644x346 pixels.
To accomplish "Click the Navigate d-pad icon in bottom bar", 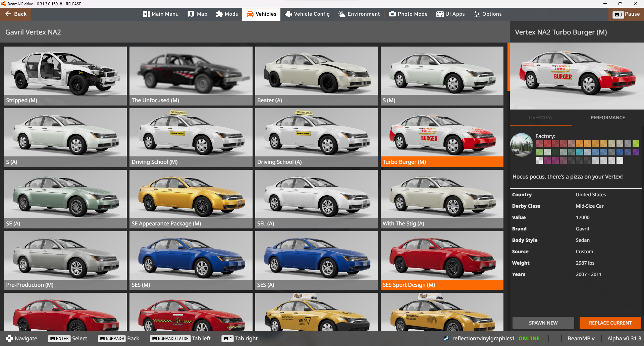I will tap(9, 338).
